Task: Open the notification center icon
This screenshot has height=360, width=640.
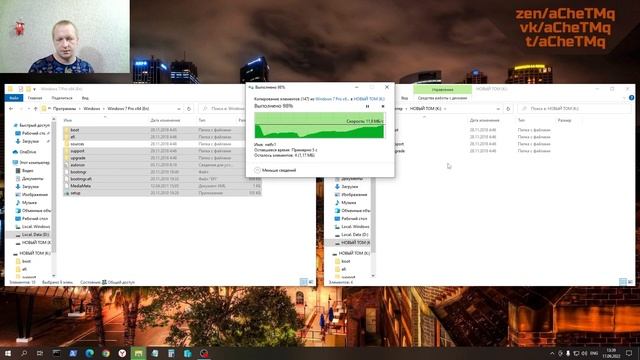Action: point(629,353)
